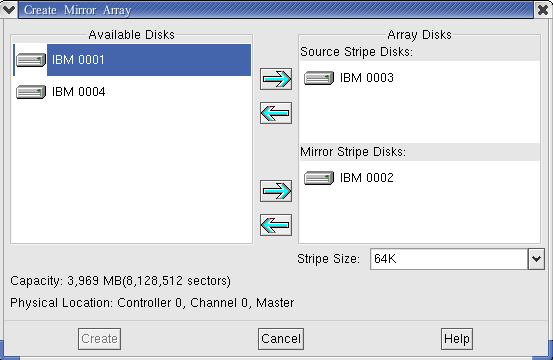Select IBM 0003 in Source Stripe Disks

pyautogui.click(x=420, y=78)
